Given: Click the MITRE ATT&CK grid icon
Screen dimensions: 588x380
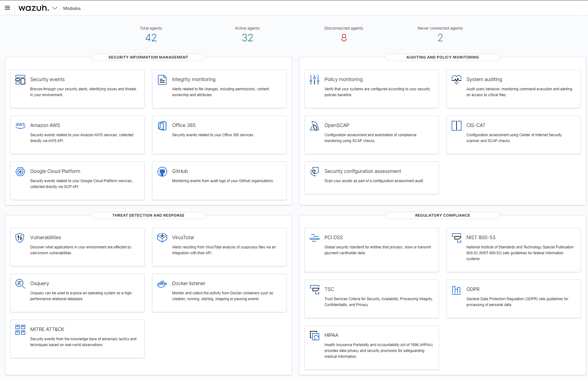Looking at the screenshot, I should tap(20, 329).
